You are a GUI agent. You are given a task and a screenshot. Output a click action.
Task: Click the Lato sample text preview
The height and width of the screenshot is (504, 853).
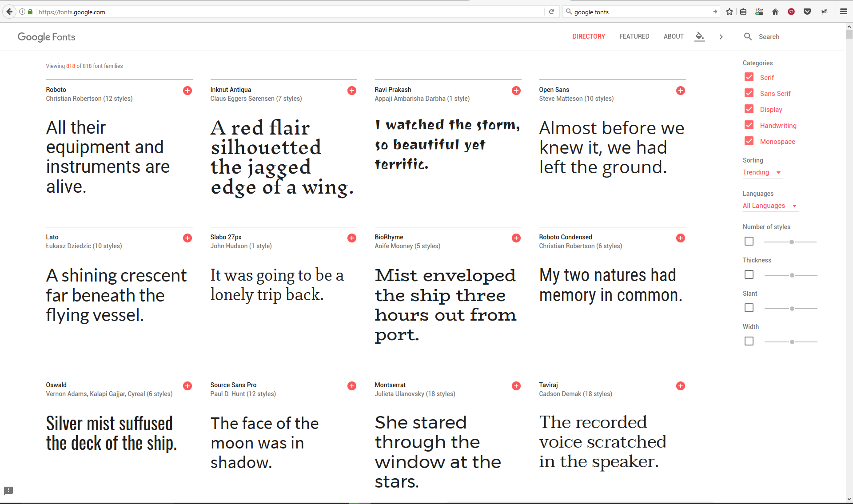(116, 295)
